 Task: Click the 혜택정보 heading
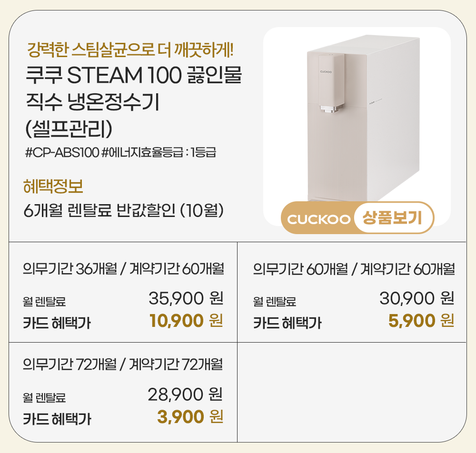[53, 186]
